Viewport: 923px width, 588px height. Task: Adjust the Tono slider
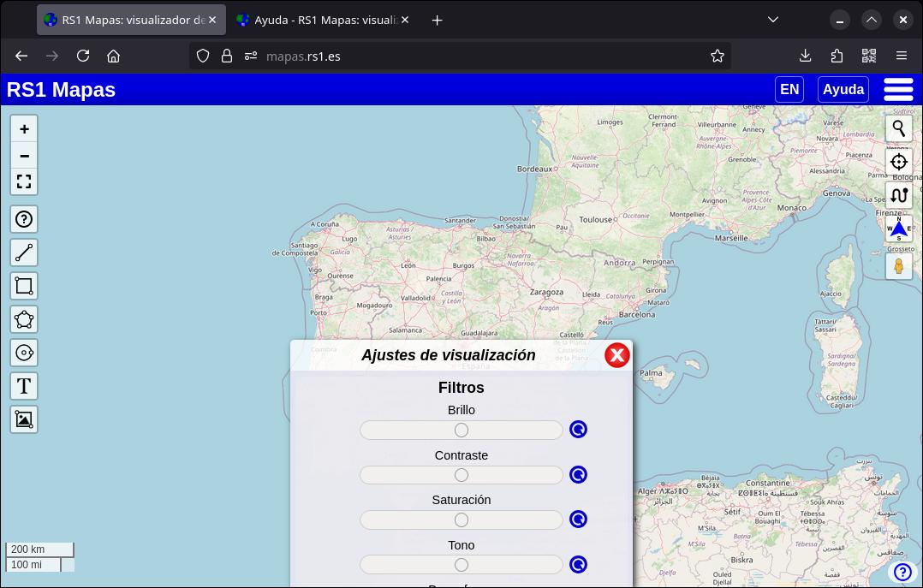click(x=461, y=565)
